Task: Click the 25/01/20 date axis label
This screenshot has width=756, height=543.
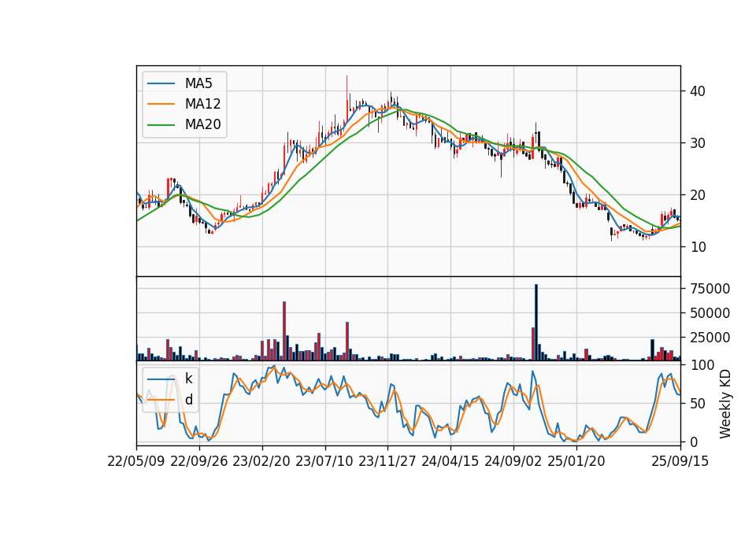Action: pyautogui.click(x=576, y=461)
